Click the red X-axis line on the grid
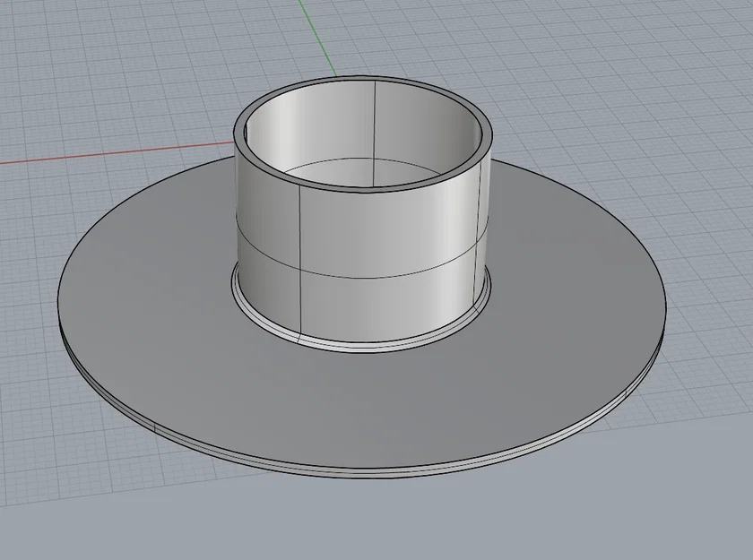The width and height of the screenshot is (753, 560). click(x=116, y=152)
